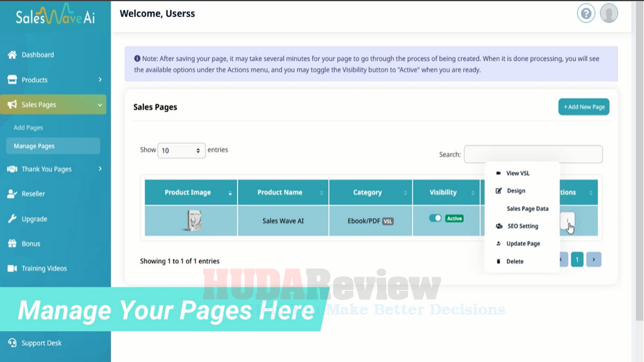
Task: Expand the Products submenu chevron
Action: [x=100, y=80]
